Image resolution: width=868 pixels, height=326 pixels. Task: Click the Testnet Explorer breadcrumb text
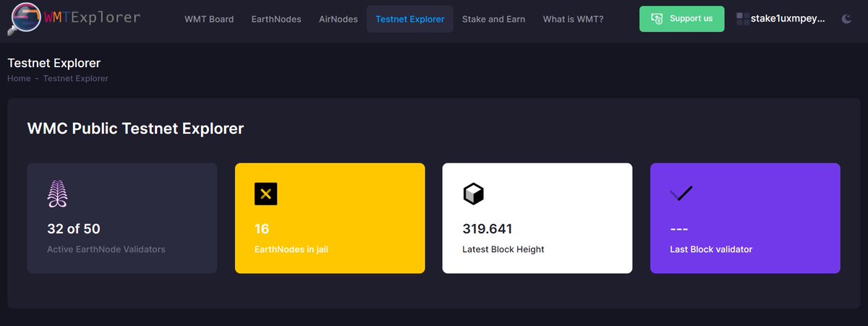pyautogui.click(x=76, y=78)
